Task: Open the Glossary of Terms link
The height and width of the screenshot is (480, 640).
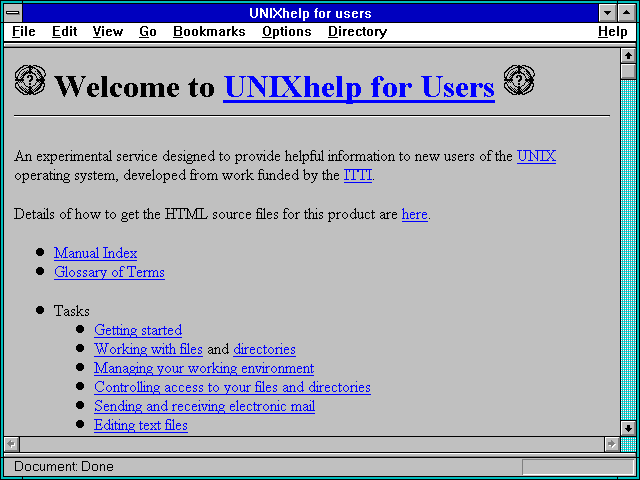Action: click(x=109, y=272)
